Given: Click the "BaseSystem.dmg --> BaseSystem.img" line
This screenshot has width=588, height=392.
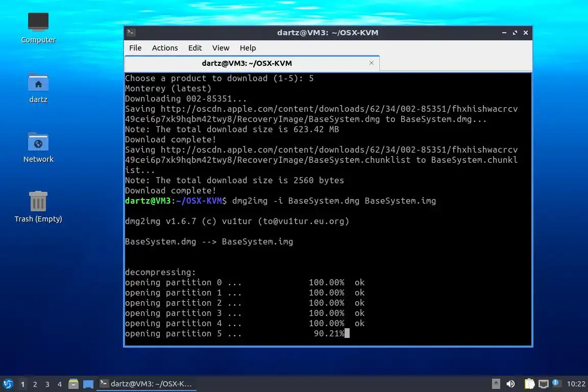Looking at the screenshot, I should click(x=209, y=241).
